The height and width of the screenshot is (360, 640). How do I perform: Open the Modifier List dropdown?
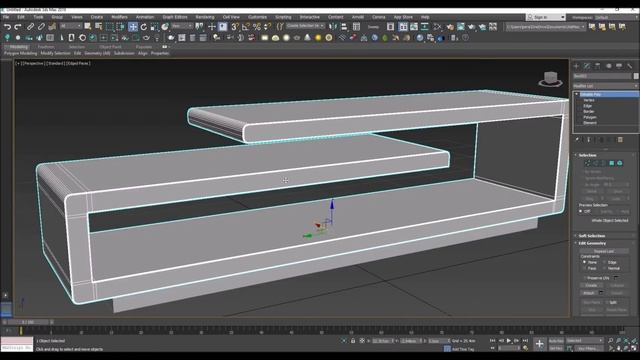(605, 86)
